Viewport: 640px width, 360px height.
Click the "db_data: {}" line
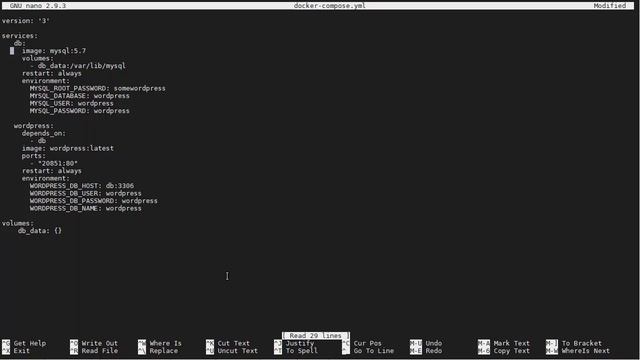pyautogui.click(x=40, y=231)
